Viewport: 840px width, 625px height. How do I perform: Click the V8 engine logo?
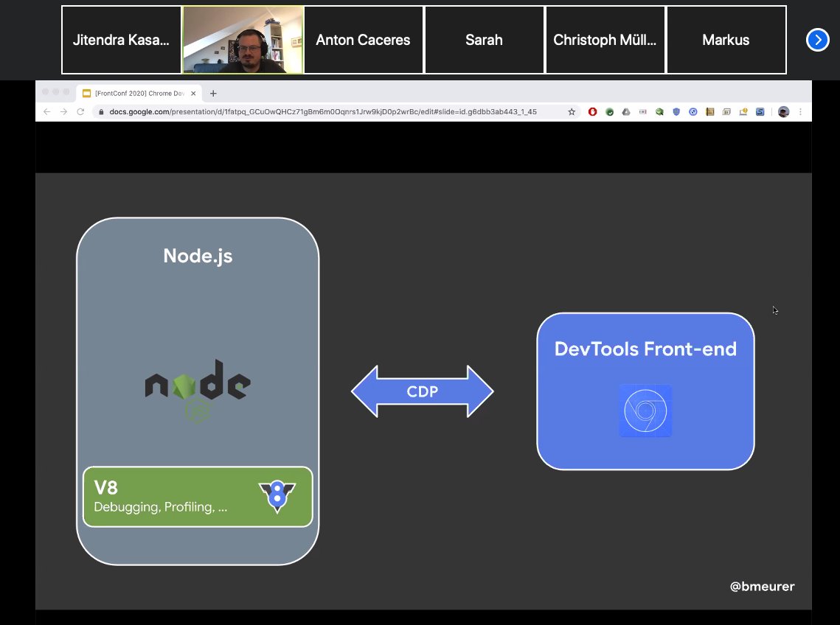tap(277, 497)
